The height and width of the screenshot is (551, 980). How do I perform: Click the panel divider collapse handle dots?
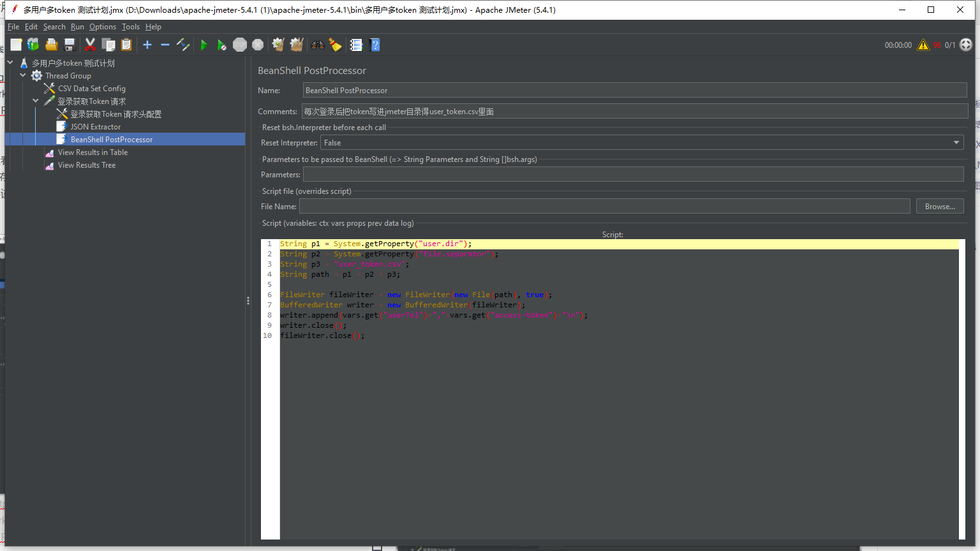point(248,300)
